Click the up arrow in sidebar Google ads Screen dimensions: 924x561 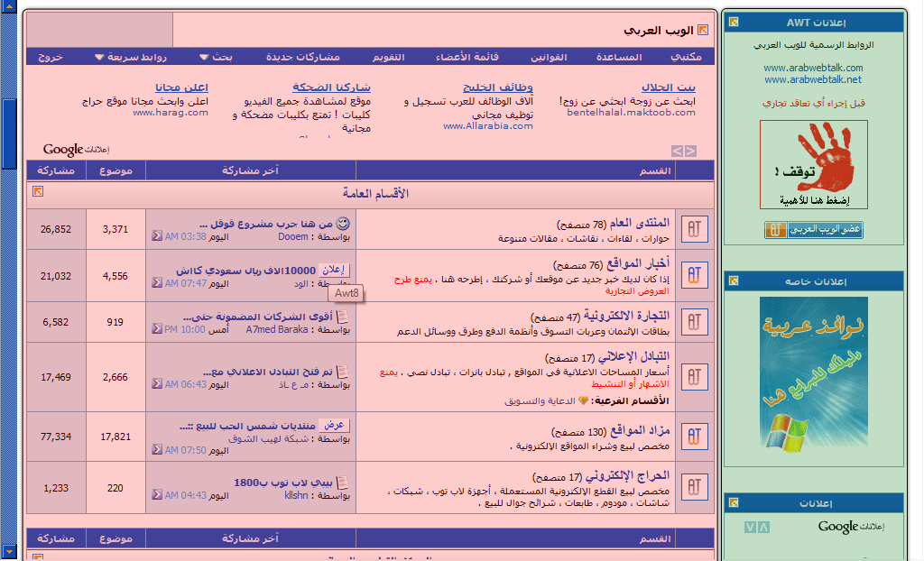pos(763,528)
